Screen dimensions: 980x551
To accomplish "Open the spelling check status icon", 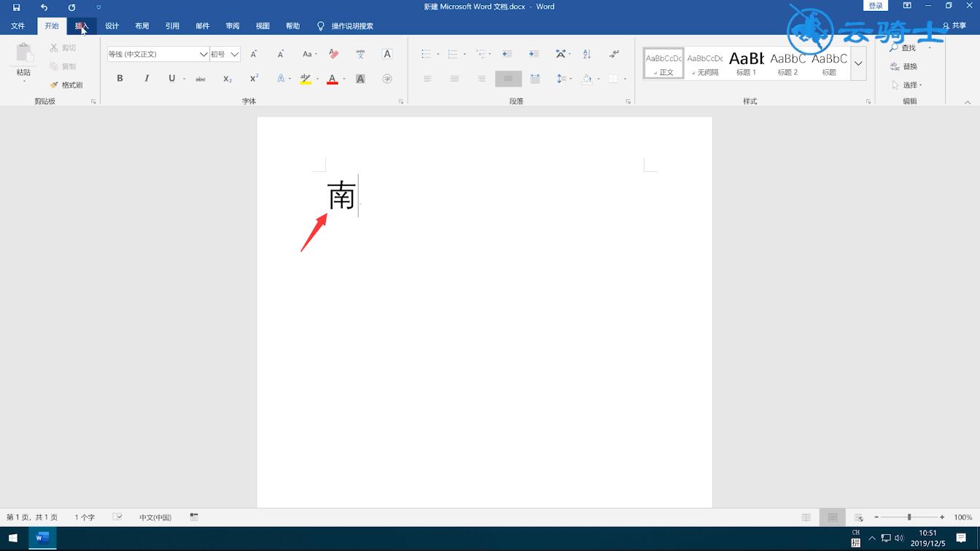I will (x=117, y=517).
